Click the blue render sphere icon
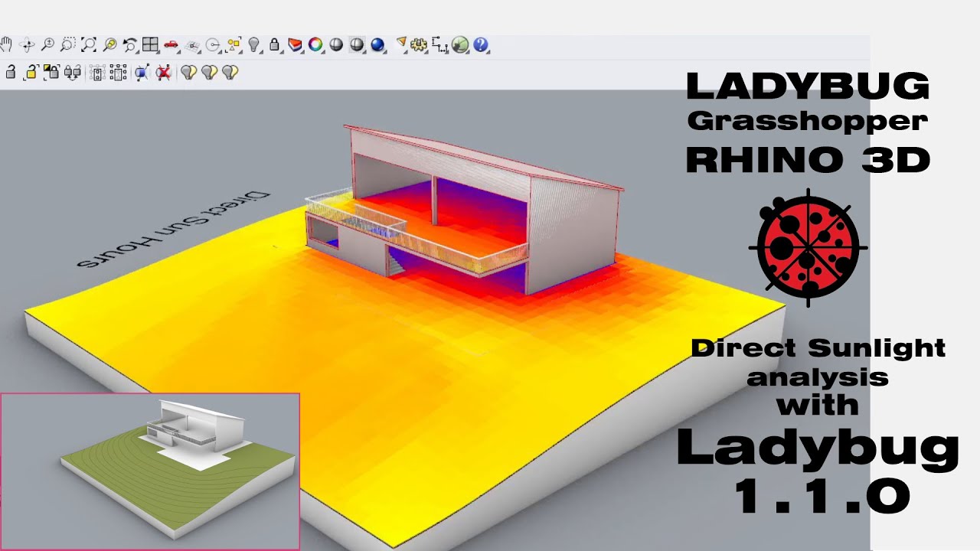Image resolution: width=980 pixels, height=551 pixels. (377, 44)
